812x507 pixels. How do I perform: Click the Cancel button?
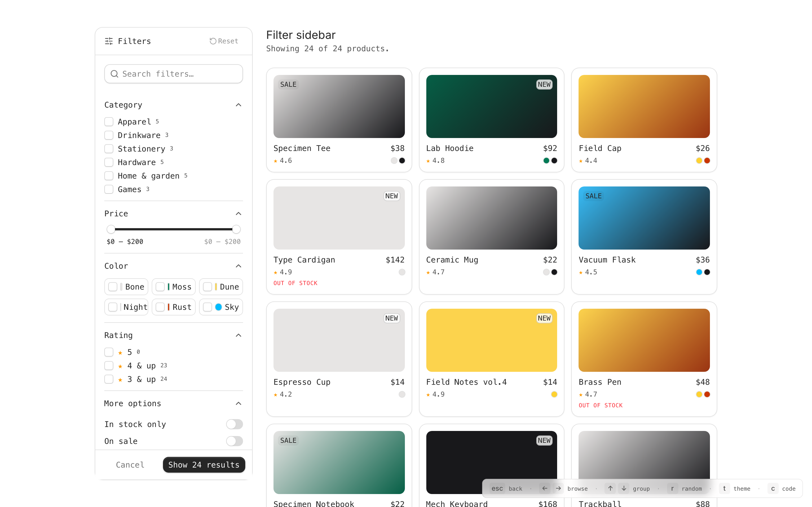130,465
